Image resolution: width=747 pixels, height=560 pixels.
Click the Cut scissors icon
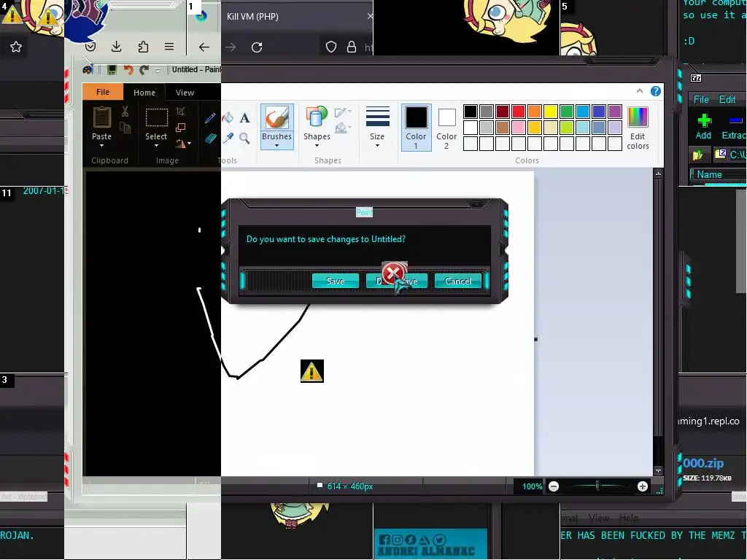pos(125,112)
